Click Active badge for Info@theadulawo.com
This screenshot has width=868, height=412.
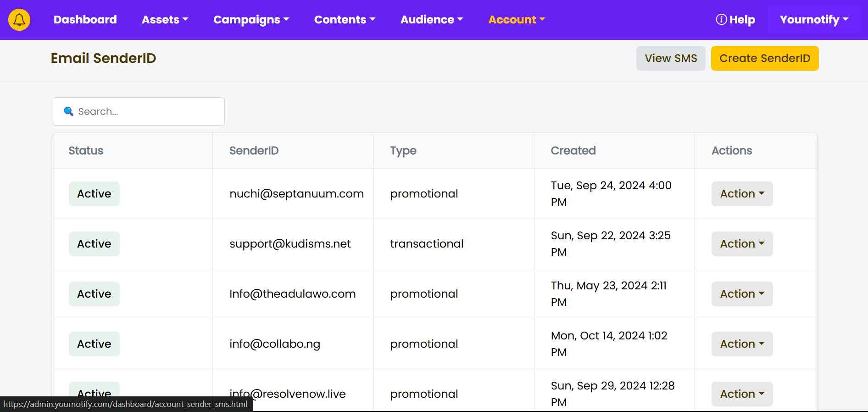[94, 294]
